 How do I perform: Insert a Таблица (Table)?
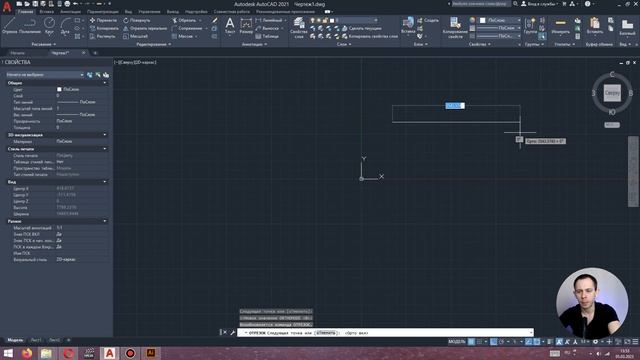coord(267,36)
